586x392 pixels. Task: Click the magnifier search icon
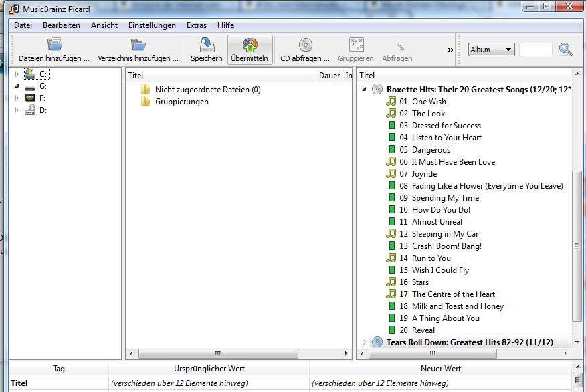pos(565,49)
